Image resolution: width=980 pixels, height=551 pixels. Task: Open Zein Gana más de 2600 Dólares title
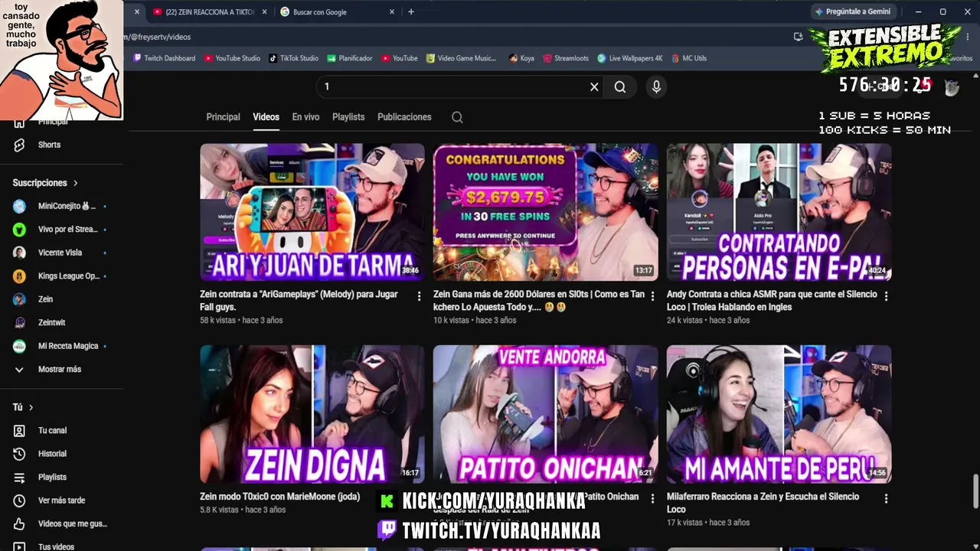coord(539,300)
